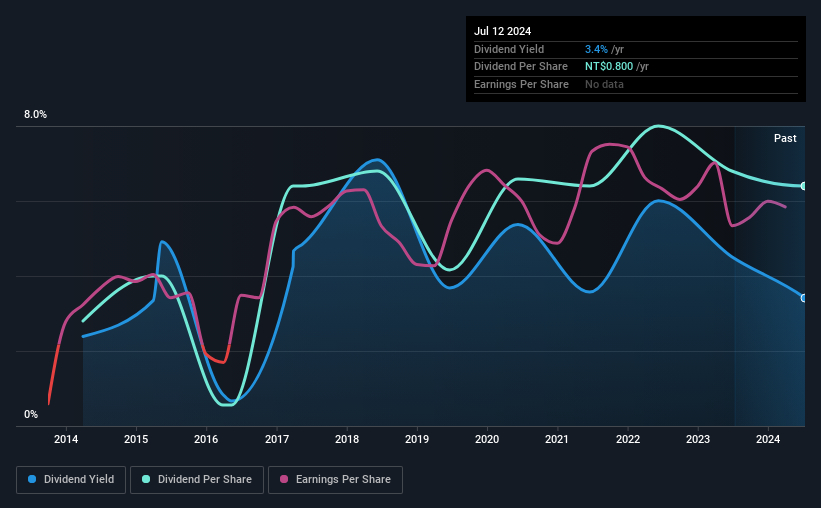The height and width of the screenshot is (508, 821).
Task: Toggle the Dividend Per Share legend button
Action: [x=197, y=480]
